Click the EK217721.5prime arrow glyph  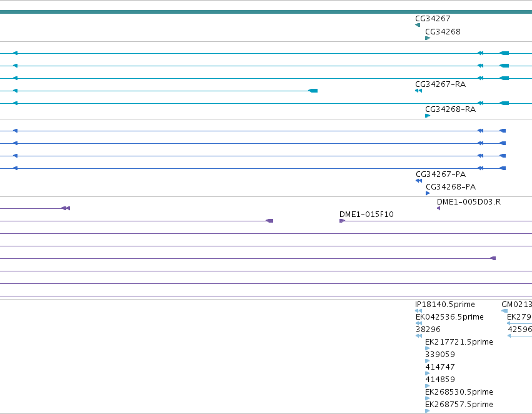point(428,348)
